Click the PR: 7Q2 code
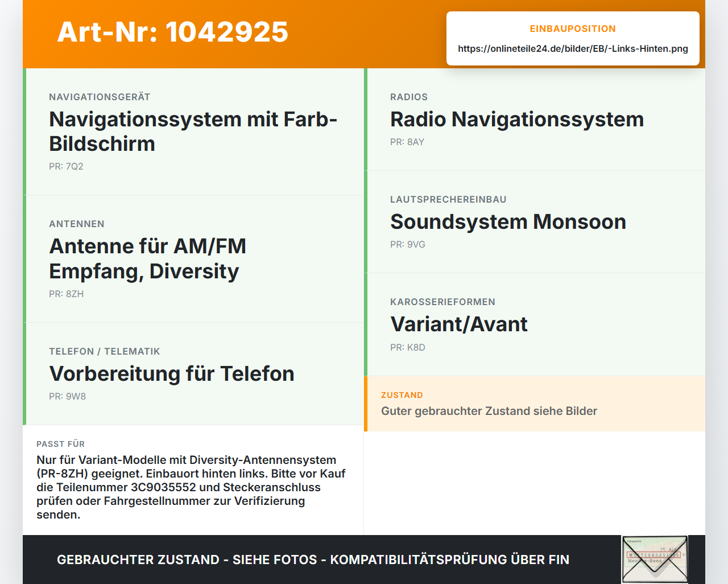 [x=66, y=166]
